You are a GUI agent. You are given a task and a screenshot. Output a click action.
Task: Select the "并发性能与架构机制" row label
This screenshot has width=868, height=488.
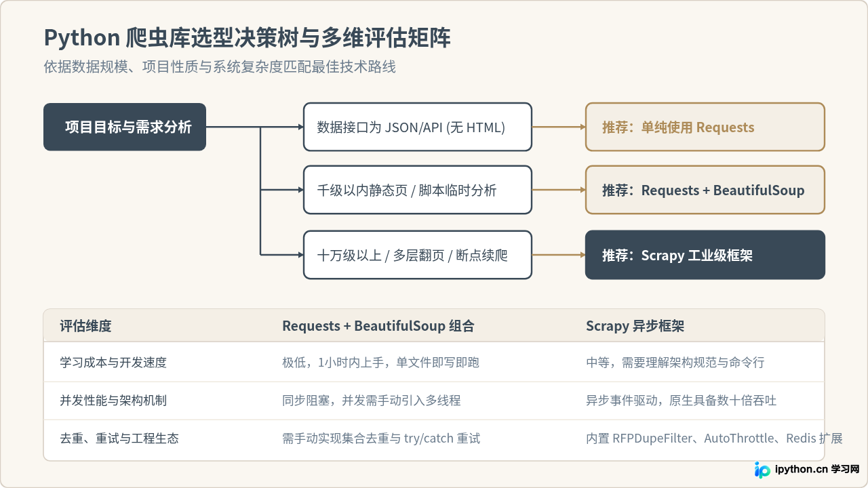[113, 401]
